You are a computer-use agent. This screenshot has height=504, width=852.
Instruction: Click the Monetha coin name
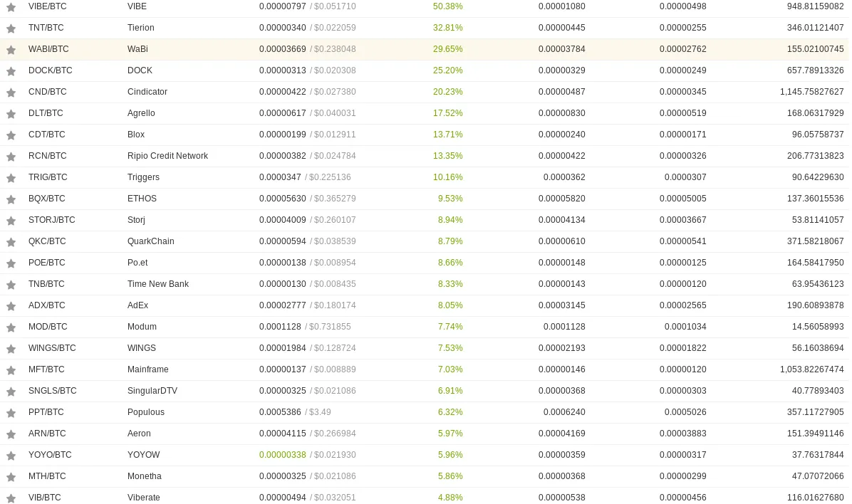(144, 476)
